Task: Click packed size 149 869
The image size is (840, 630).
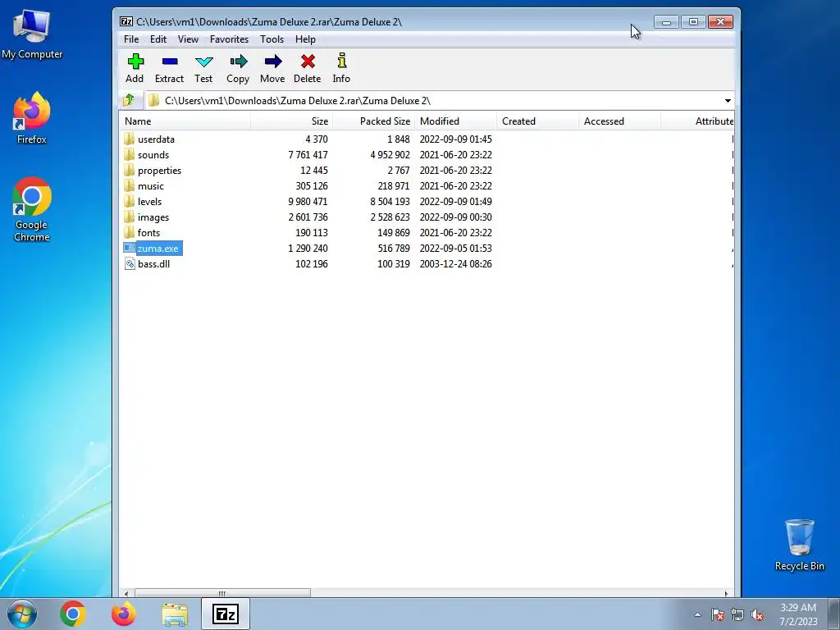Action: (394, 232)
